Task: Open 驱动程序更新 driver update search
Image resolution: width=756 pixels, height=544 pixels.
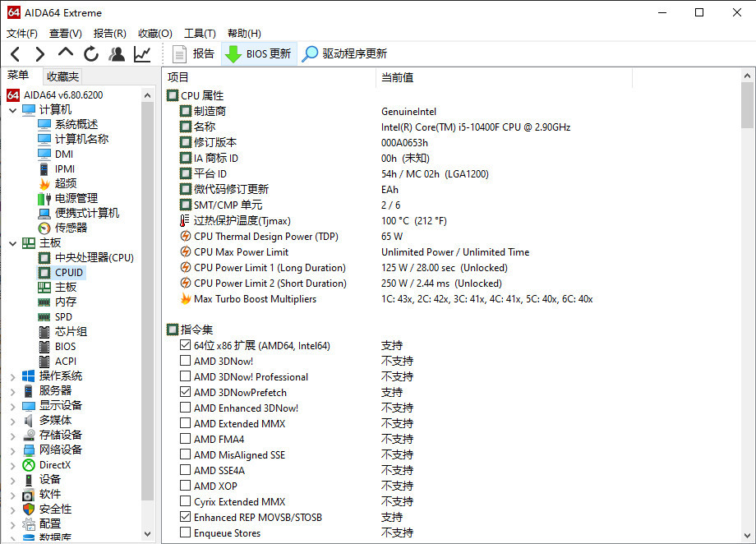Action: pos(344,54)
